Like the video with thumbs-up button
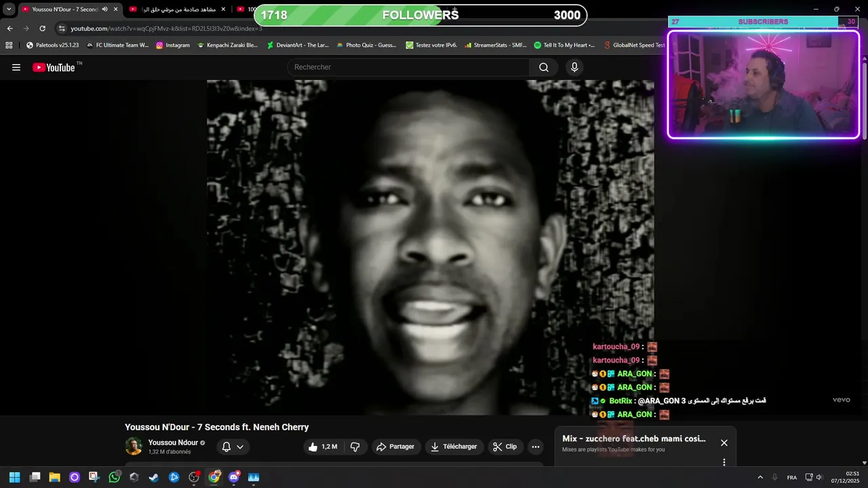 (x=323, y=447)
